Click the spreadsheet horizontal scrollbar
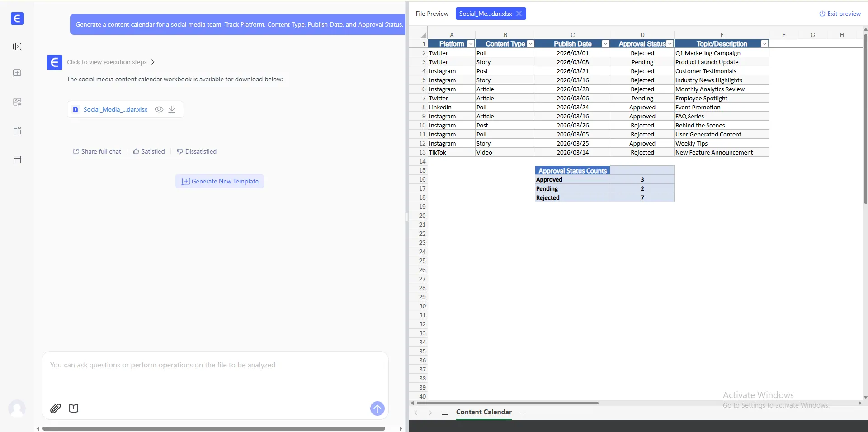The height and width of the screenshot is (432, 868). 507,403
